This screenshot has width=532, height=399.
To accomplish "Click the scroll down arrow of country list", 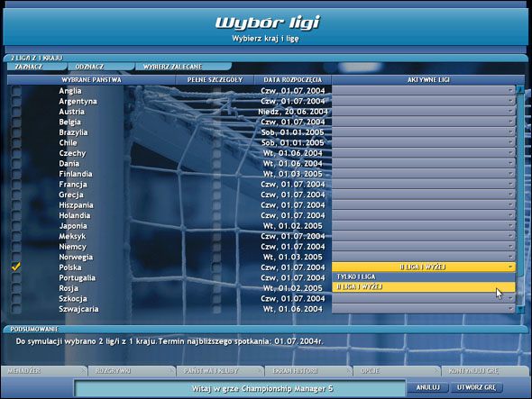I will coord(520,309).
